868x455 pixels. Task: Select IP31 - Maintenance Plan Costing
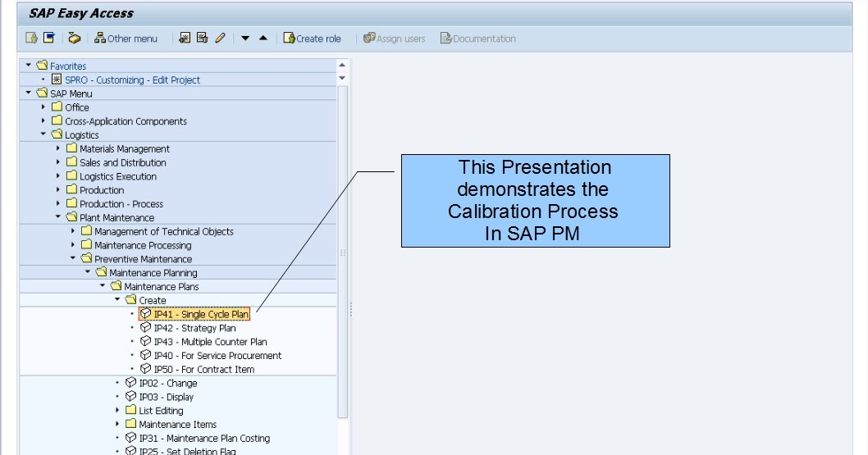205,439
